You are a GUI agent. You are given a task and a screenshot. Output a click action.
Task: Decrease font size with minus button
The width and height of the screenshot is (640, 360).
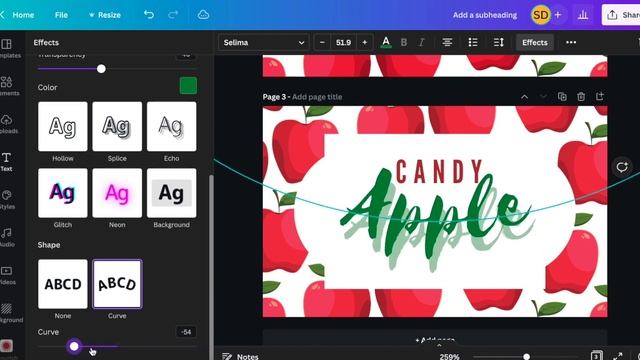click(x=322, y=42)
